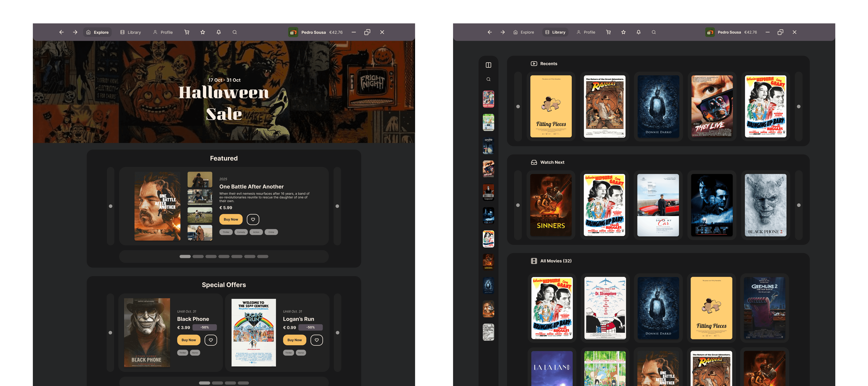Select second Featured carousel page indicator
Screen dimensions: 868x386
(x=198, y=256)
